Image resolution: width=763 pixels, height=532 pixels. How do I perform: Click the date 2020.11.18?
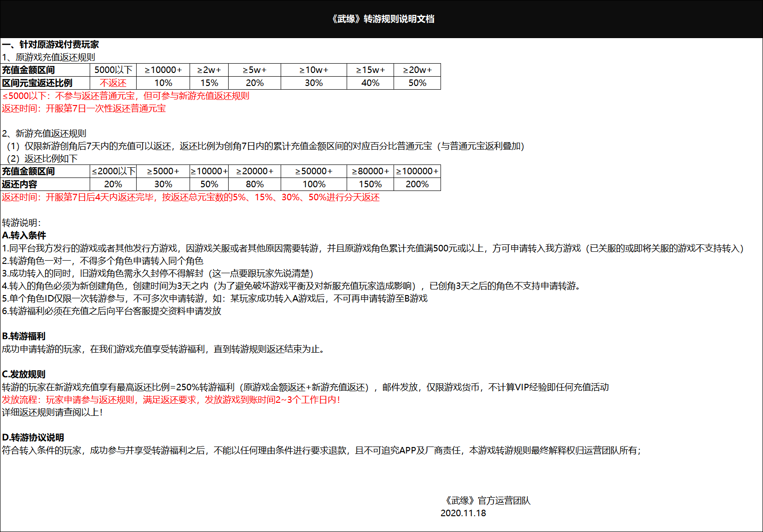(463, 513)
